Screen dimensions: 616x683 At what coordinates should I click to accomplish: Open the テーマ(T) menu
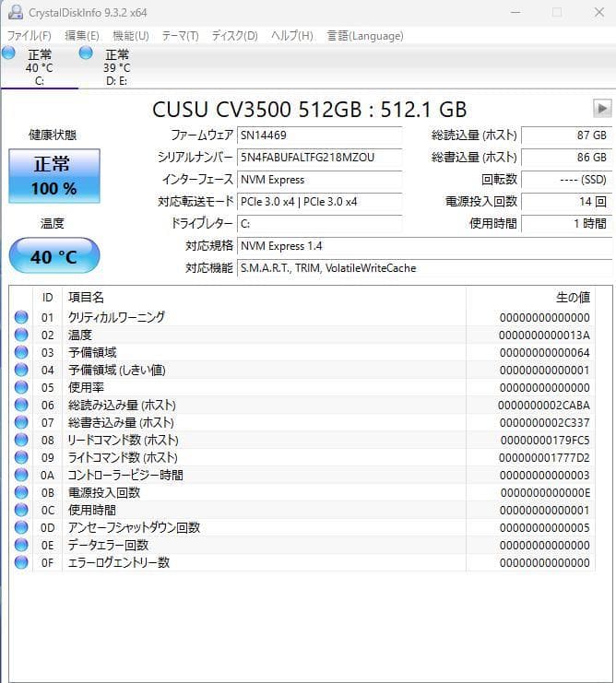180,35
